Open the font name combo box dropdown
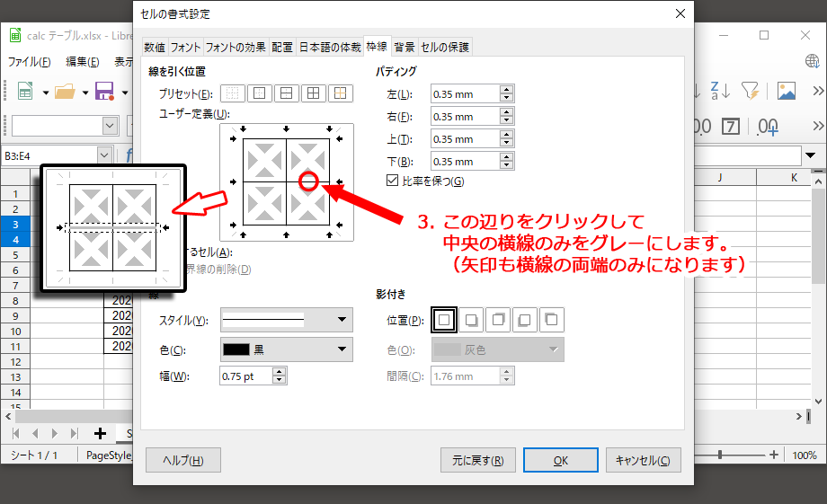This screenshot has height=504, width=827. pos(110,126)
